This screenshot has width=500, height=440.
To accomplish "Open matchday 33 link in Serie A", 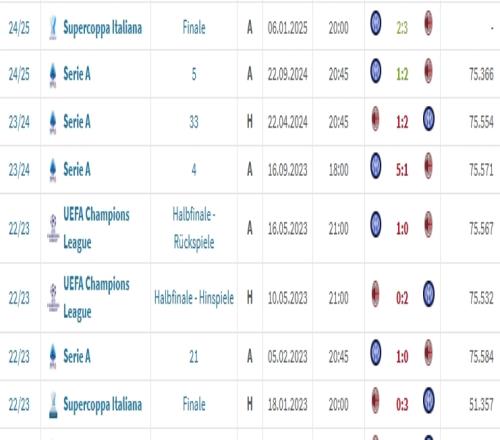I will tap(194, 122).
